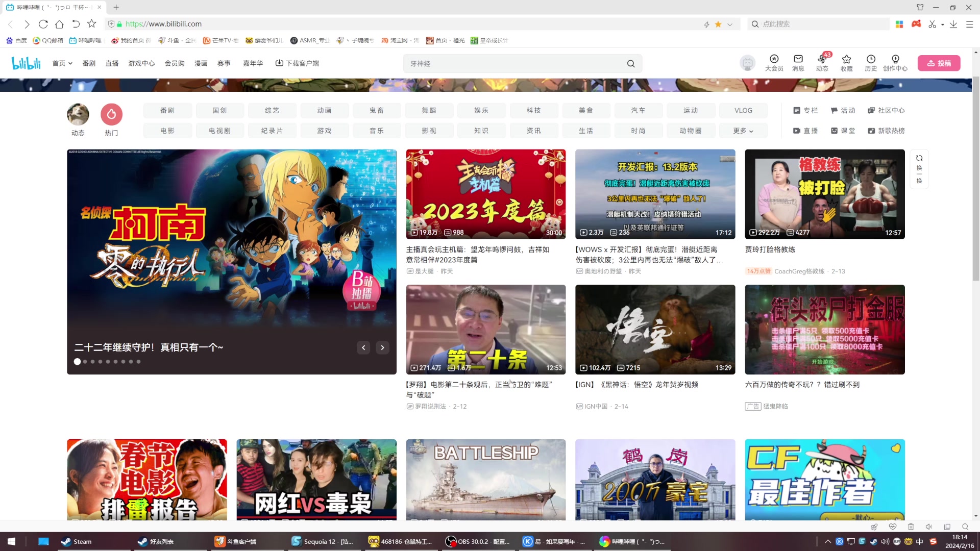Open the 收藏 favorites star icon
Image resolution: width=980 pixels, height=551 pixels.
click(846, 63)
